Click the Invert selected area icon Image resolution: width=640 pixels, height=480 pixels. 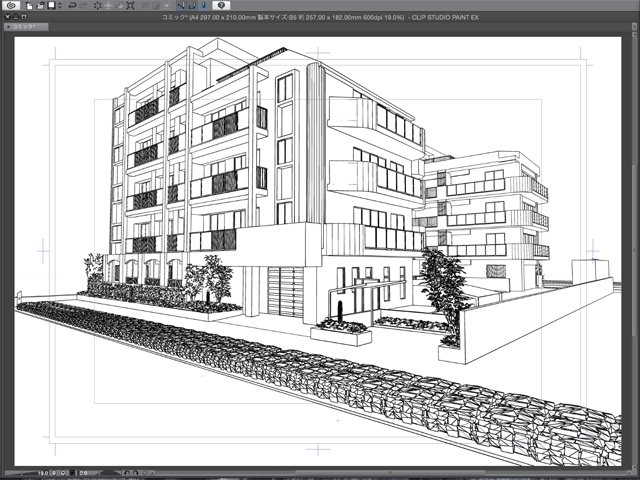click(x=156, y=5)
